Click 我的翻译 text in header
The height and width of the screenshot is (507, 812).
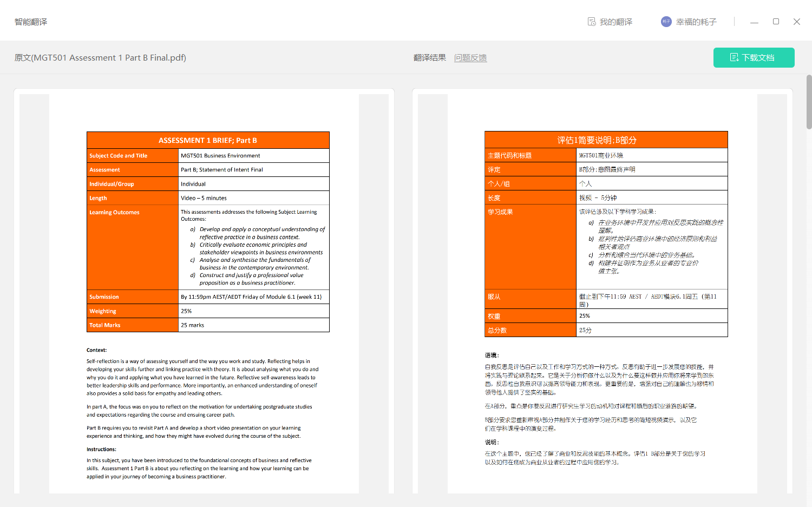(x=616, y=22)
